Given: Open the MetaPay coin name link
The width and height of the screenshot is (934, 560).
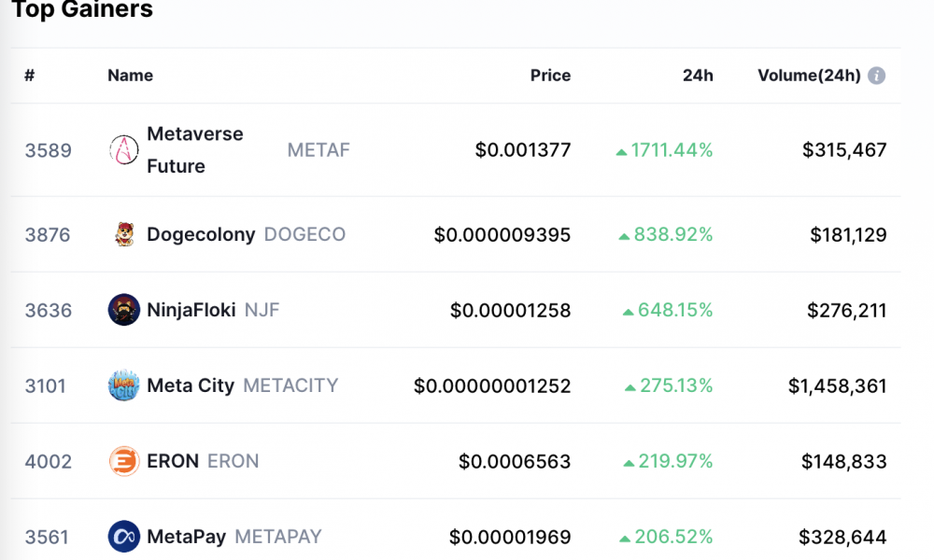Looking at the screenshot, I should (x=187, y=537).
